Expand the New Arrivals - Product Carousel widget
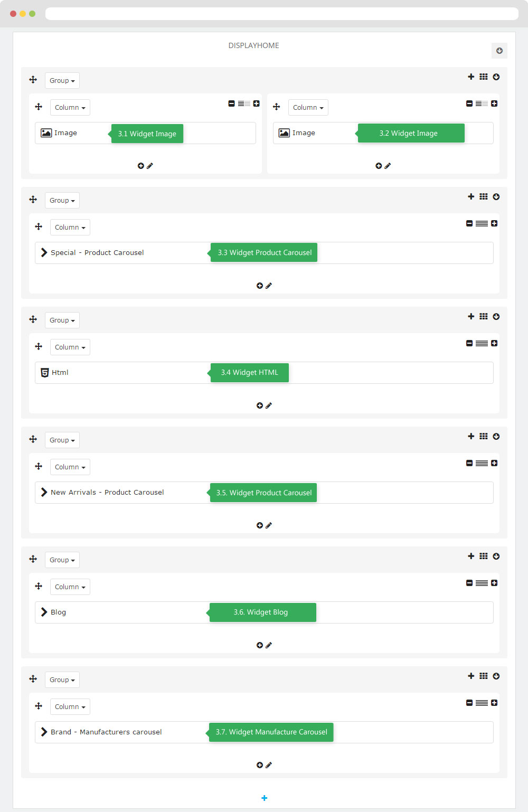 click(44, 493)
